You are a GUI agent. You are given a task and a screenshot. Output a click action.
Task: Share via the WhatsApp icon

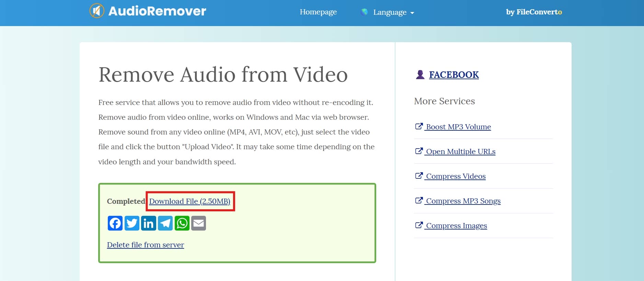click(x=182, y=223)
